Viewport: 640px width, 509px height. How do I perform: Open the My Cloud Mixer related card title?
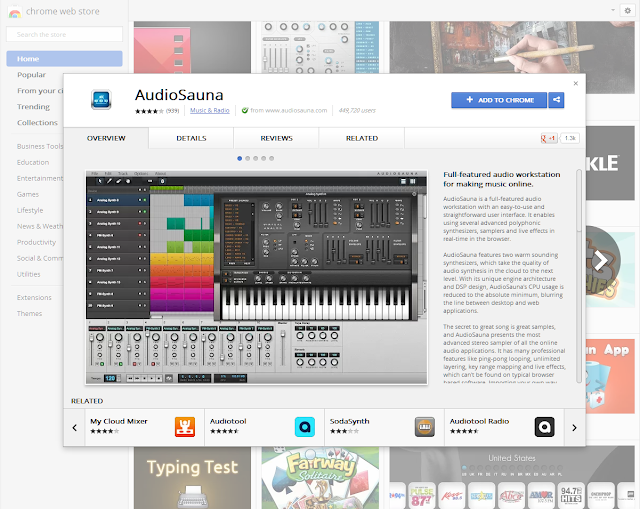pos(119,421)
